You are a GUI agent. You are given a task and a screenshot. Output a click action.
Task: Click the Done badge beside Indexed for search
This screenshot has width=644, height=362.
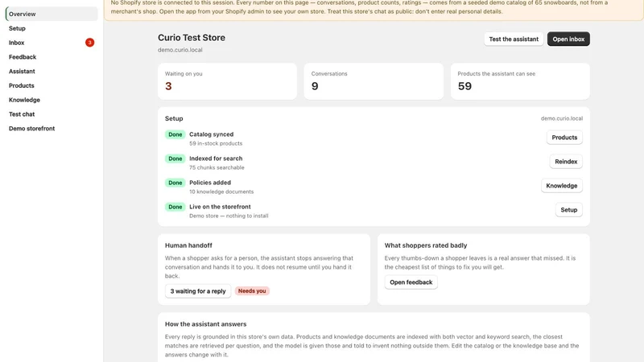(175, 158)
